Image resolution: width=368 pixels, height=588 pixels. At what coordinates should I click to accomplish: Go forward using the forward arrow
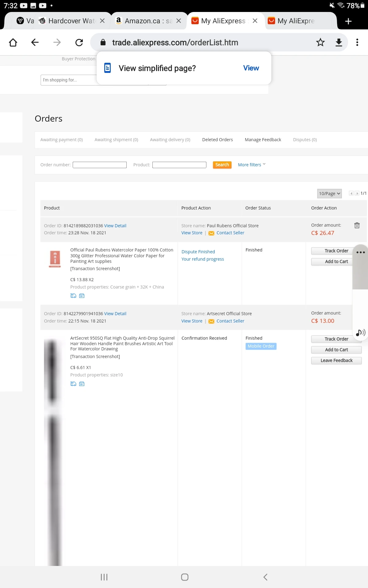tap(57, 42)
